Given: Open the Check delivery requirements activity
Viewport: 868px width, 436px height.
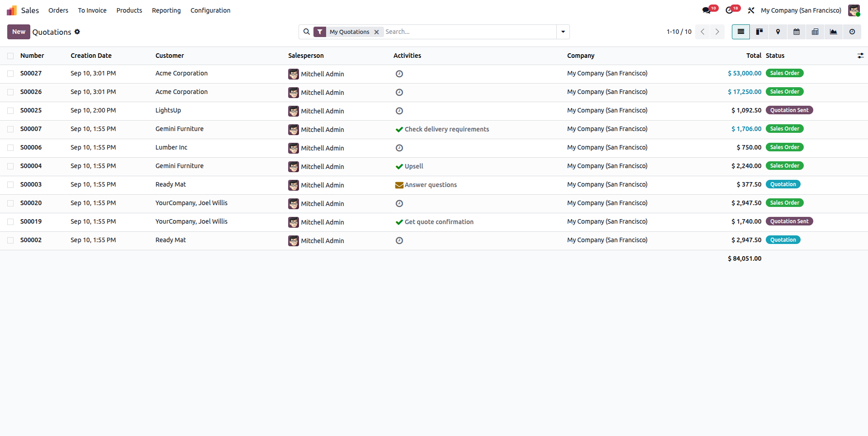Looking at the screenshot, I should (x=442, y=129).
